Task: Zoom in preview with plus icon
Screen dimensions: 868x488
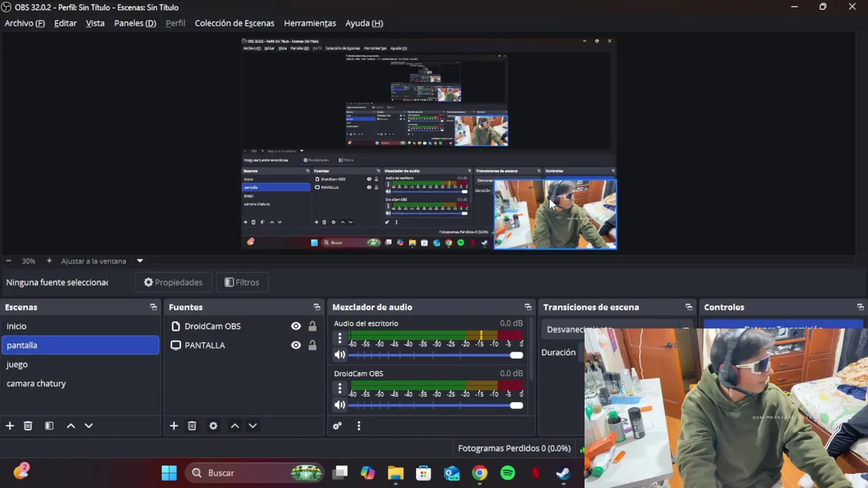Action: [49, 261]
